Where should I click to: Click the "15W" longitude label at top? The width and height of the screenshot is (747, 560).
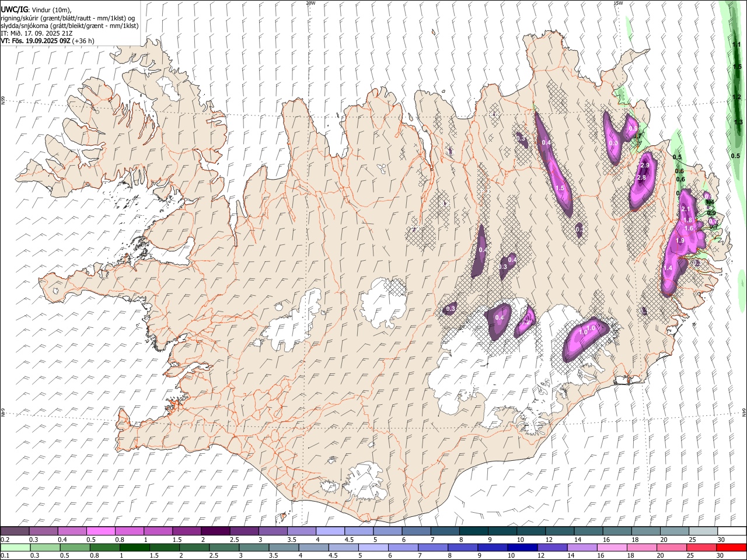click(x=618, y=3)
